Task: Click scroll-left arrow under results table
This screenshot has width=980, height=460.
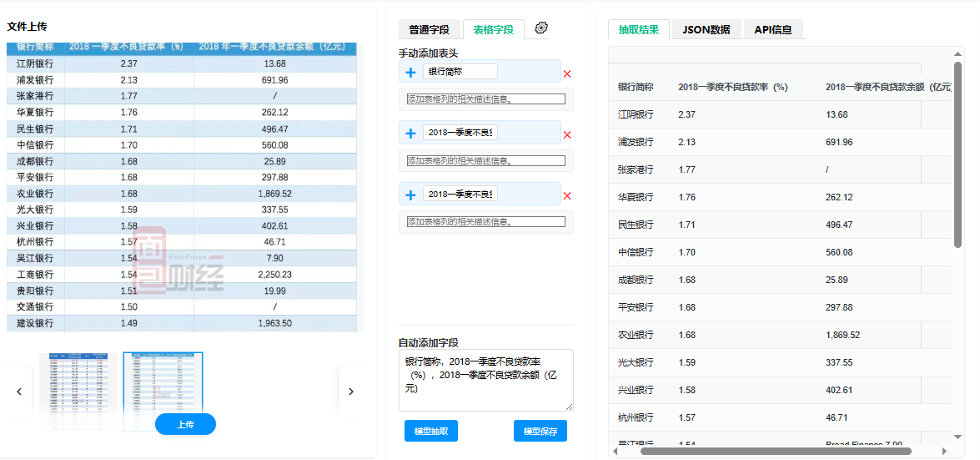Action: 615,451
